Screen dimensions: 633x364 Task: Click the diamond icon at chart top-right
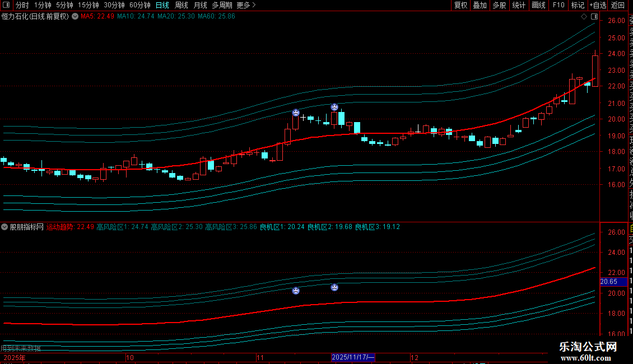point(584,17)
